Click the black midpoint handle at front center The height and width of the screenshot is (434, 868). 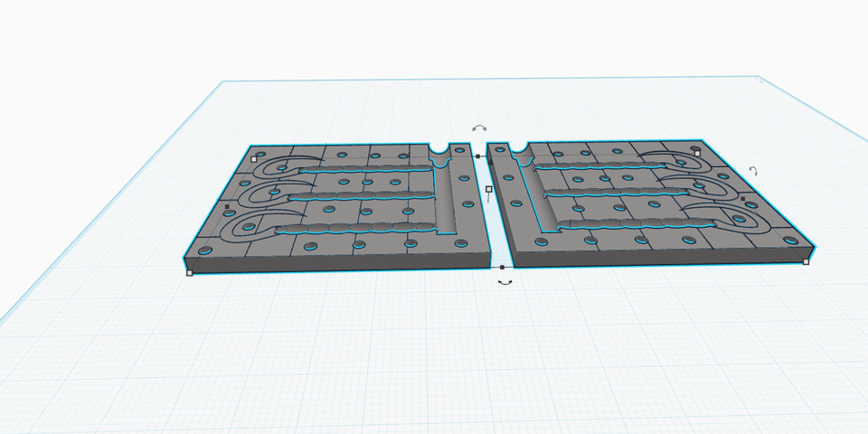click(x=503, y=268)
